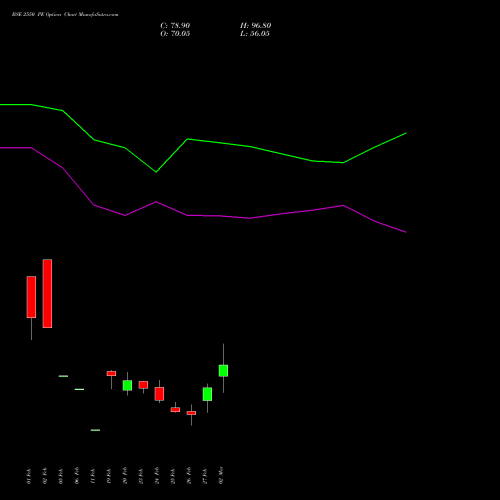Select the 03 Feb date label
Screen dimensions: 500x500
(61, 476)
